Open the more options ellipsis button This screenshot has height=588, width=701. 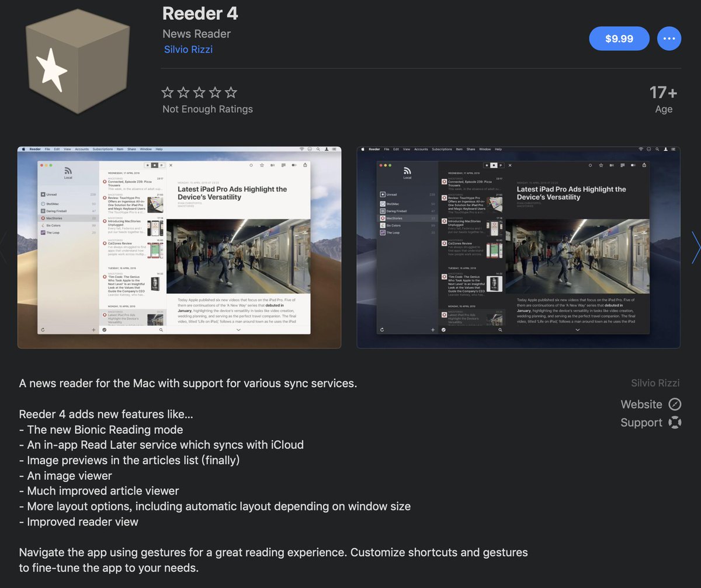pyautogui.click(x=669, y=39)
